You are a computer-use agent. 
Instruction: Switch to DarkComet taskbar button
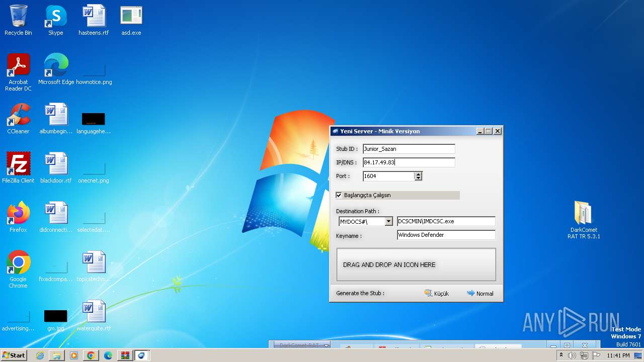142,355
